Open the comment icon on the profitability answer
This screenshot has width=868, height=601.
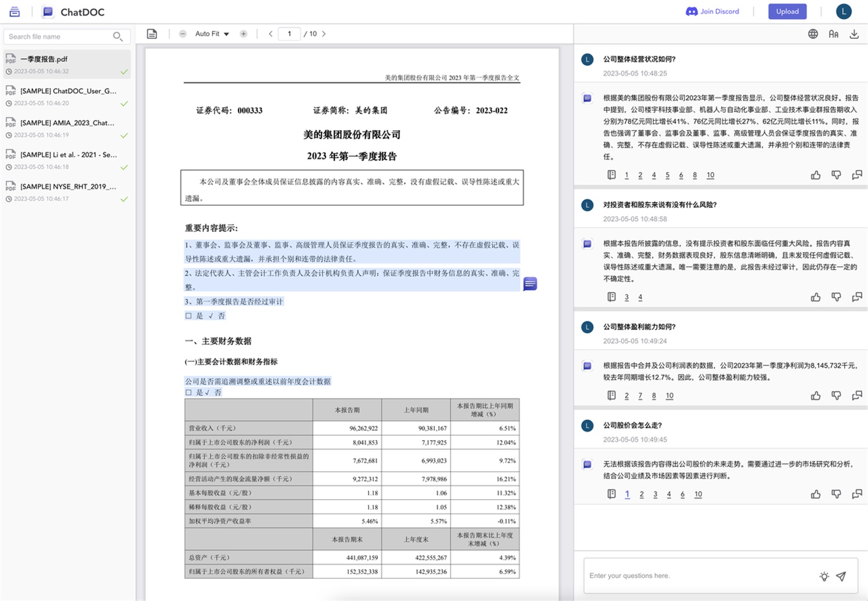857,395
